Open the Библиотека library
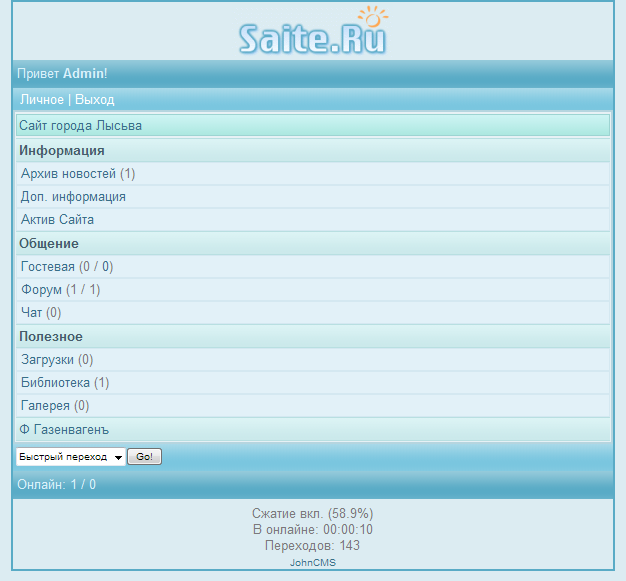 click(55, 383)
